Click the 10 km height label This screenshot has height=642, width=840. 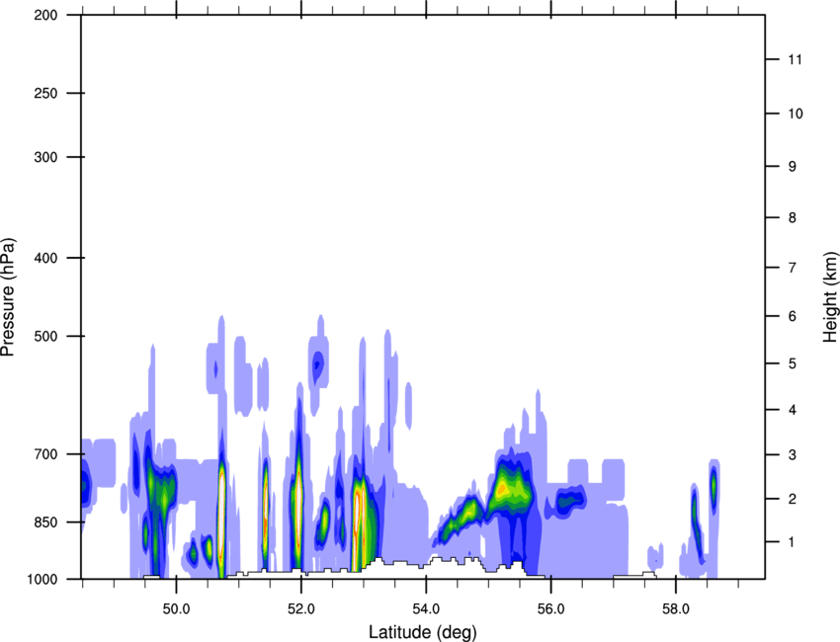[796, 114]
